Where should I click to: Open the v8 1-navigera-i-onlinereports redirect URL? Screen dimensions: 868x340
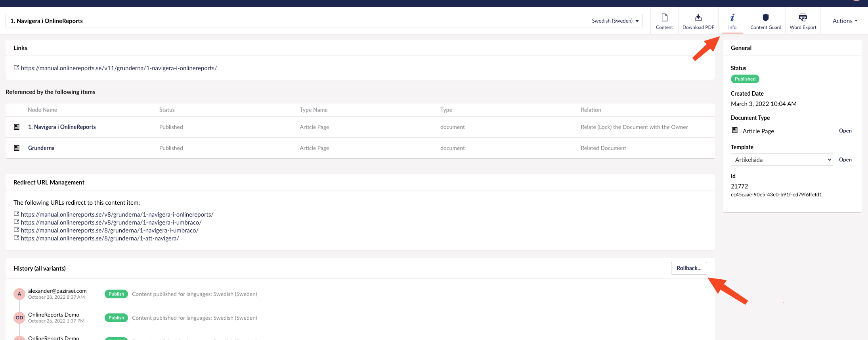click(x=117, y=215)
